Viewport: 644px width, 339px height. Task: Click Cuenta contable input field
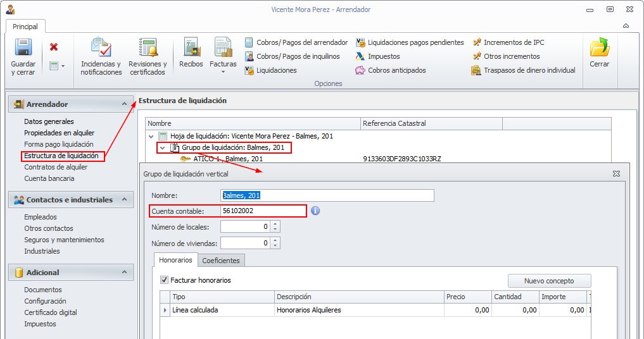tap(263, 211)
